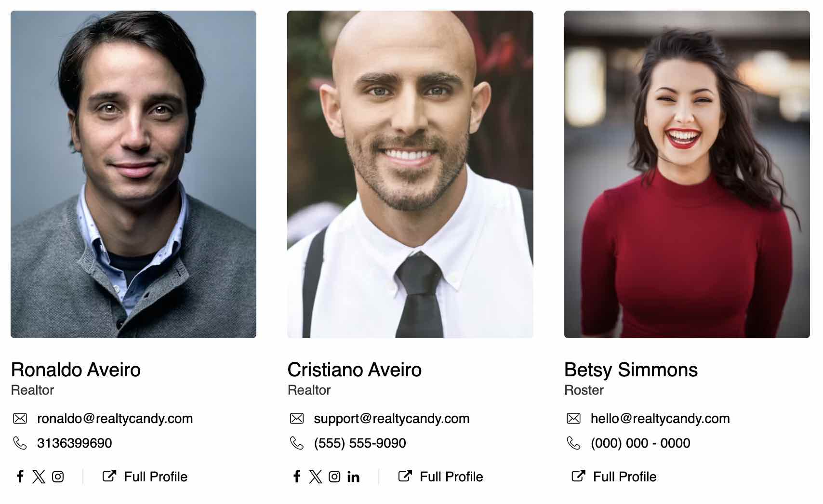This screenshot has height=504, width=823.
Task: Email ronaldo@realtycandy.com address link
Action: (x=115, y=418)
